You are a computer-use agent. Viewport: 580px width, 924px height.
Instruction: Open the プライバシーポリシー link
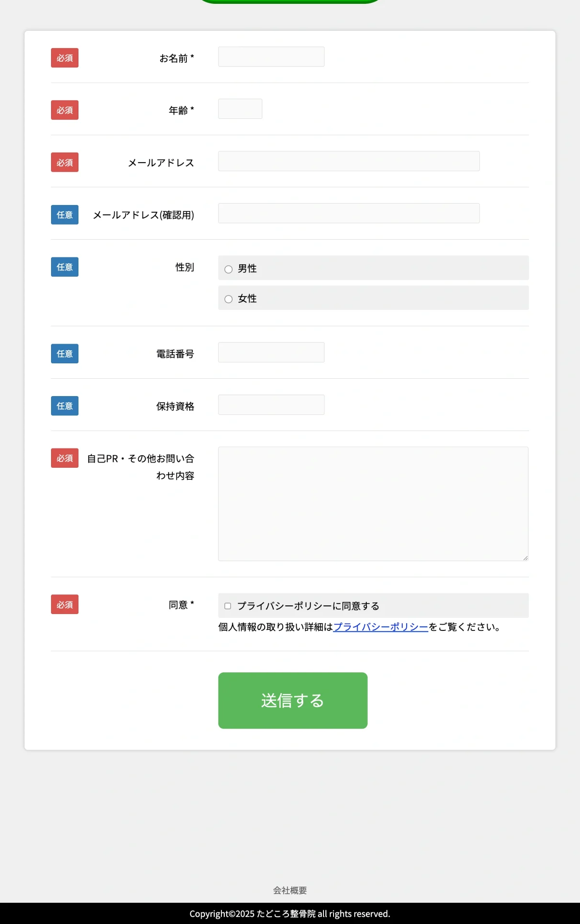point(380,627)
